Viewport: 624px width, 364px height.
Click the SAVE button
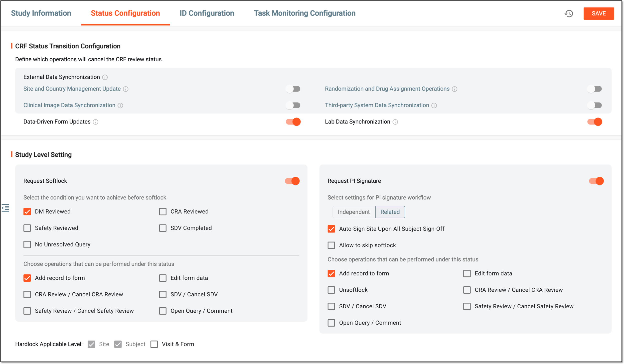pyautogui.click(x=599, y=13)
